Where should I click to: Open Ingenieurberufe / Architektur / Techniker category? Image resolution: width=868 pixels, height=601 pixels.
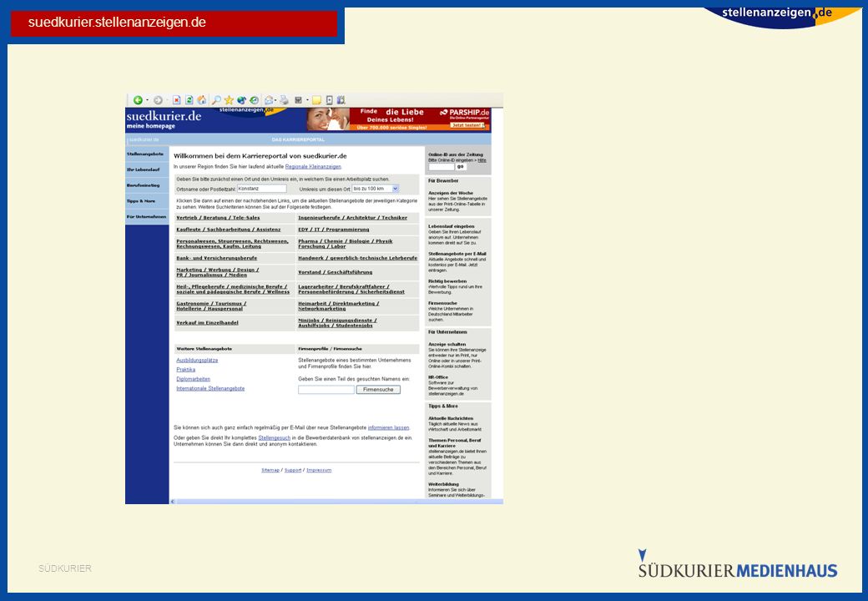352,218
